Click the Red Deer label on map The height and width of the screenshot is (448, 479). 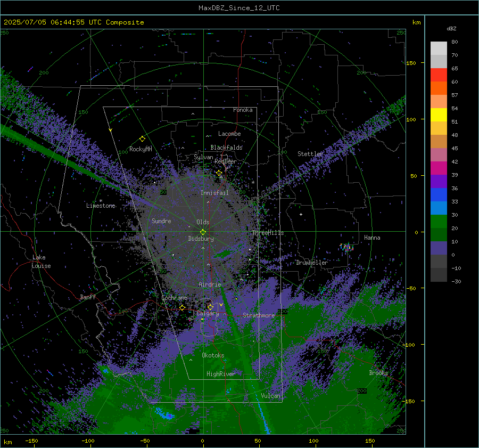tap(226, 161)
